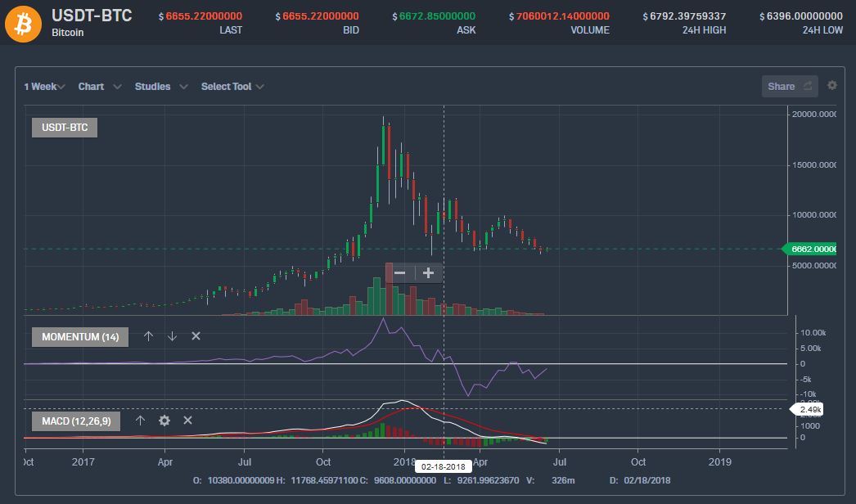Image resolution: width=856 pixels, height=504 pixels.
Task: Open MACD study settings gear
Action: point(164,421)
